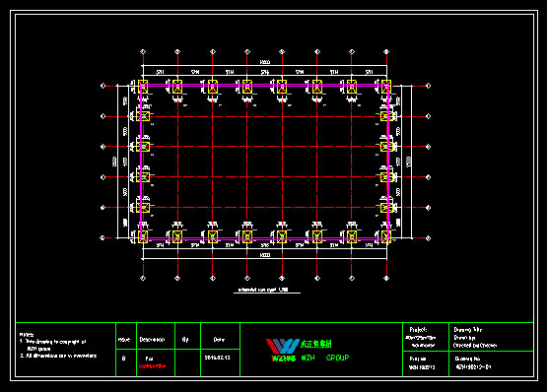Select the top-left corner yellow column footing

click(x=143, y=87)
